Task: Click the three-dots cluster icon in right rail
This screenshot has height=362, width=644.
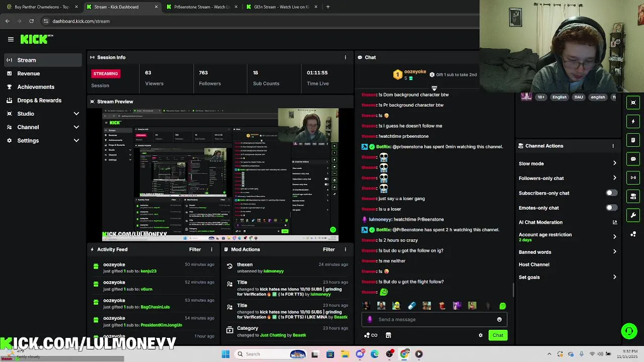Action: [633, 234]
